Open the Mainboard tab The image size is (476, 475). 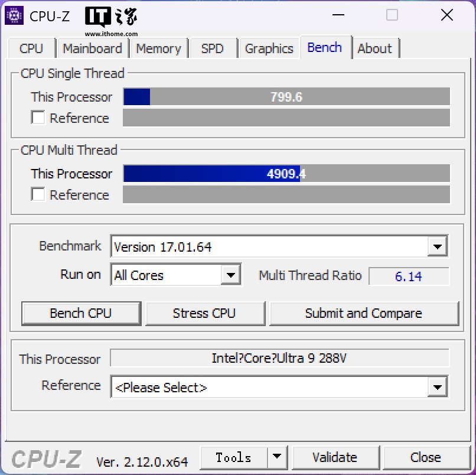point(92,48)
